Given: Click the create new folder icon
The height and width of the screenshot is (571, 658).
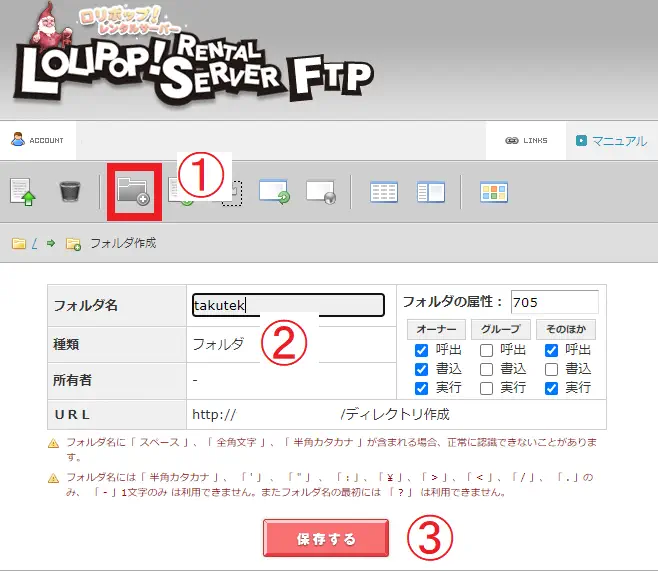Looking at the screenshot, I should click(x=133, y=190).
